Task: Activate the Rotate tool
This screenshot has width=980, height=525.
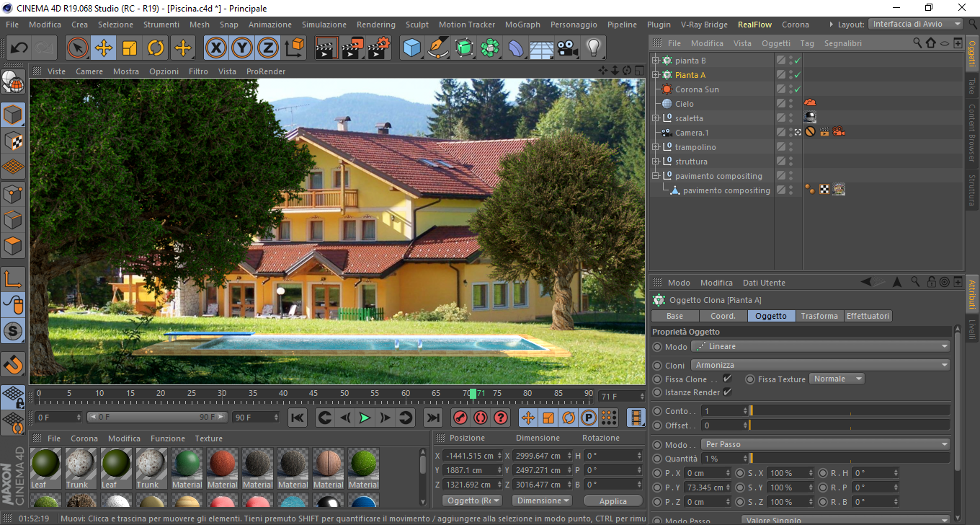Action: coord(156,48)
